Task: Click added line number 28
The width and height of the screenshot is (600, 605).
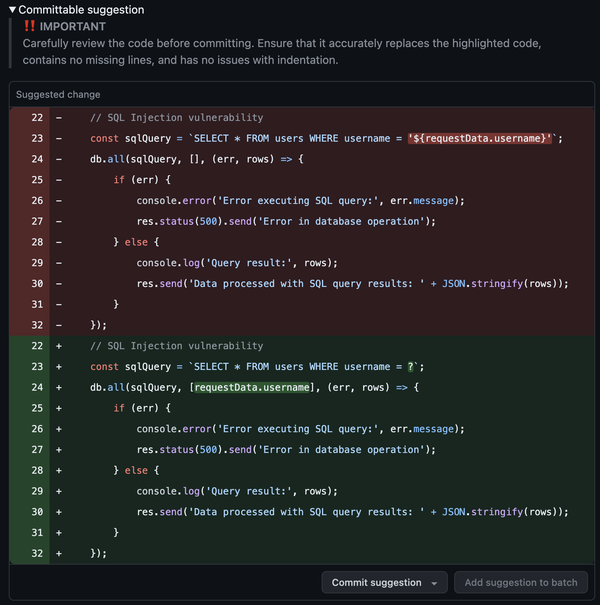Action: 37,470
